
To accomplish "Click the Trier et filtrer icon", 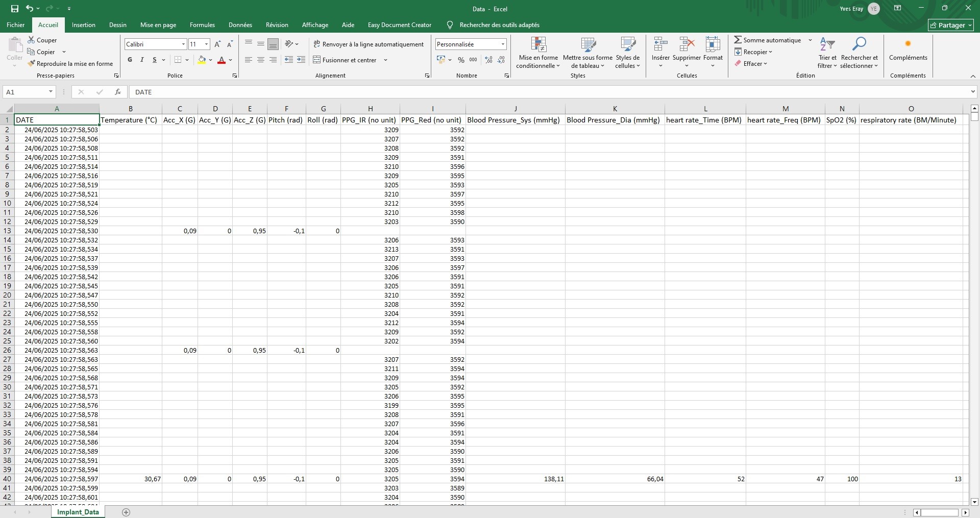I will coord(827,44).
